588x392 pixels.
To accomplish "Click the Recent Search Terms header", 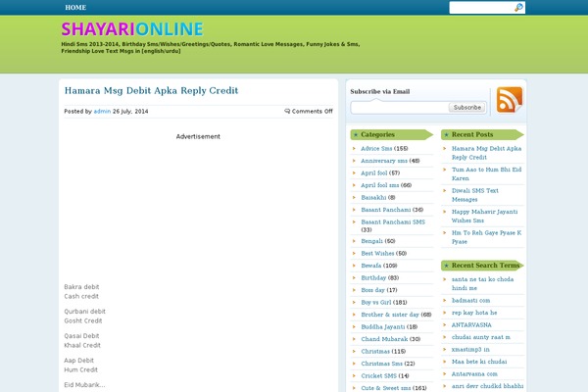I will pos(482,266).
